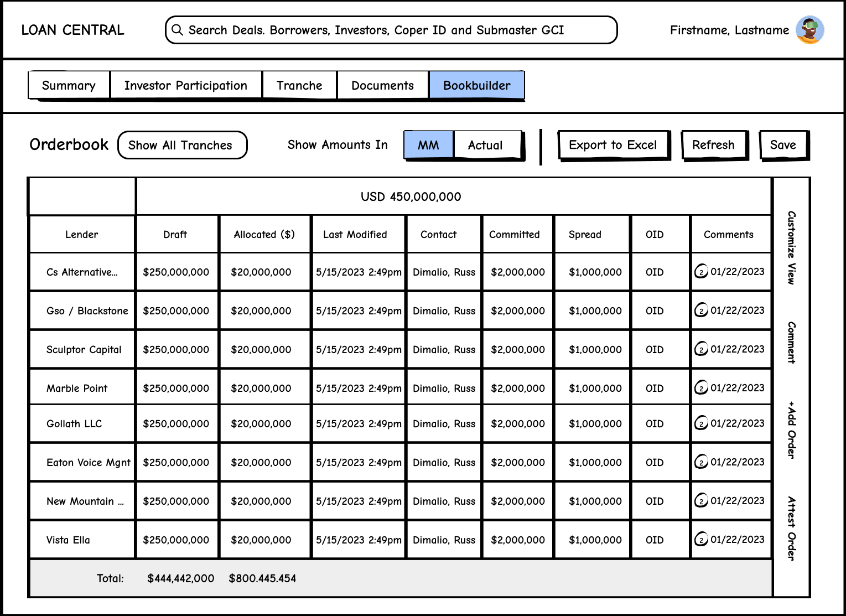Viewport: 846px width, 616px height.
Task: Open comment icon in Vista Ella row
Action: [701, 540]
